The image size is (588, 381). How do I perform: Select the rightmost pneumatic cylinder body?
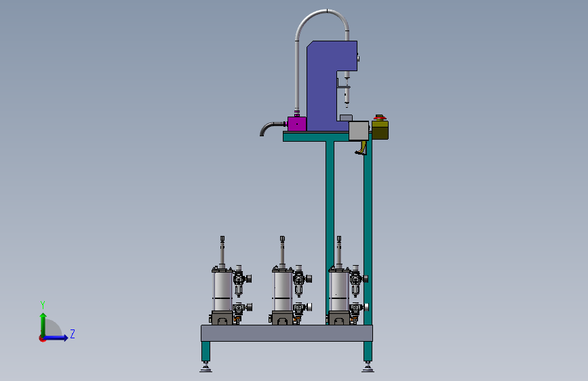(x=339, y=291)
